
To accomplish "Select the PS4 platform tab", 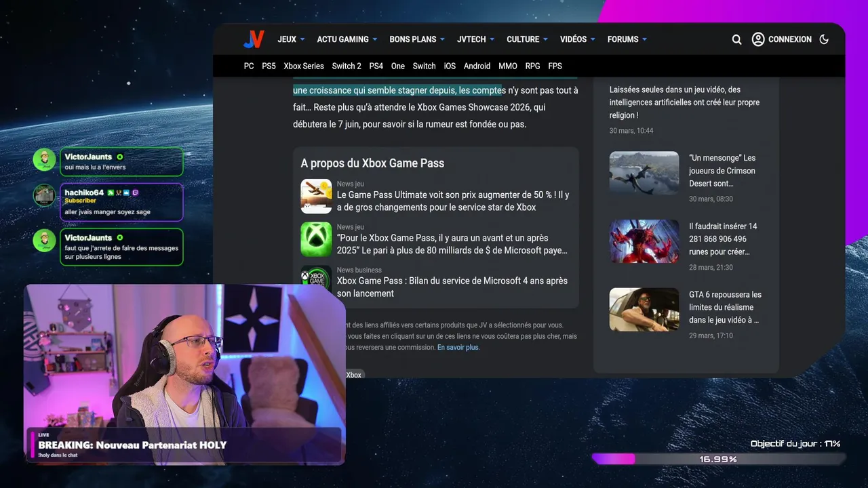I will pyautogui.click(x=376, y=66).
